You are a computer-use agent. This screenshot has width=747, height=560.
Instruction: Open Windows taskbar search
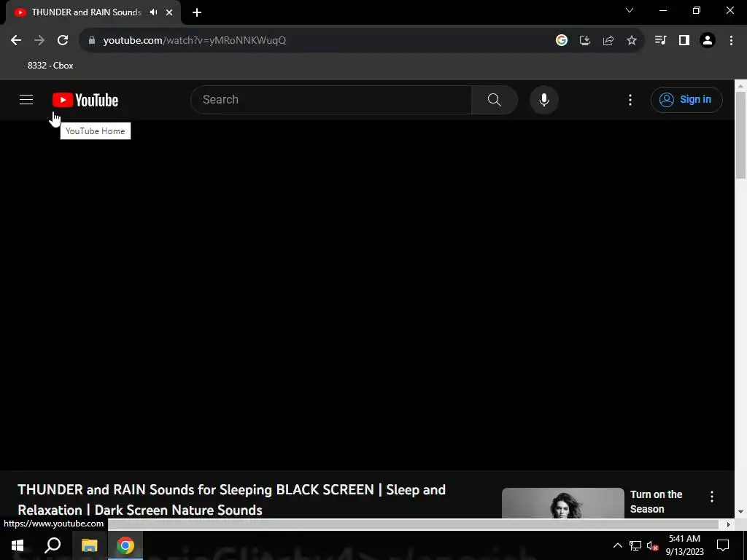pos(53,545)
